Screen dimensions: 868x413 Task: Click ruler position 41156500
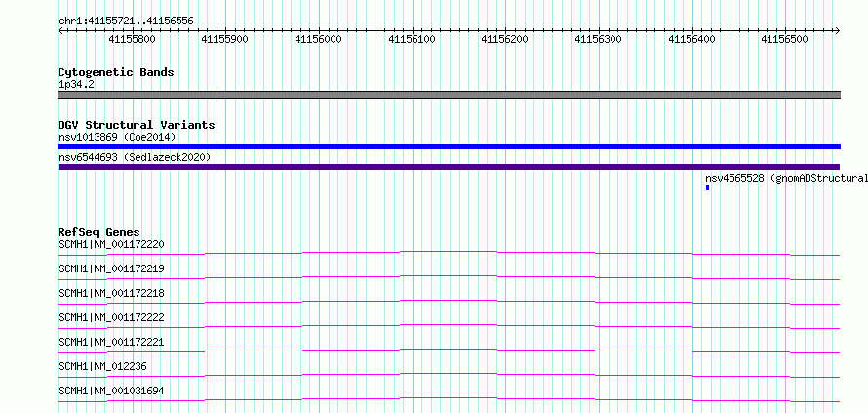click(785, 39)
